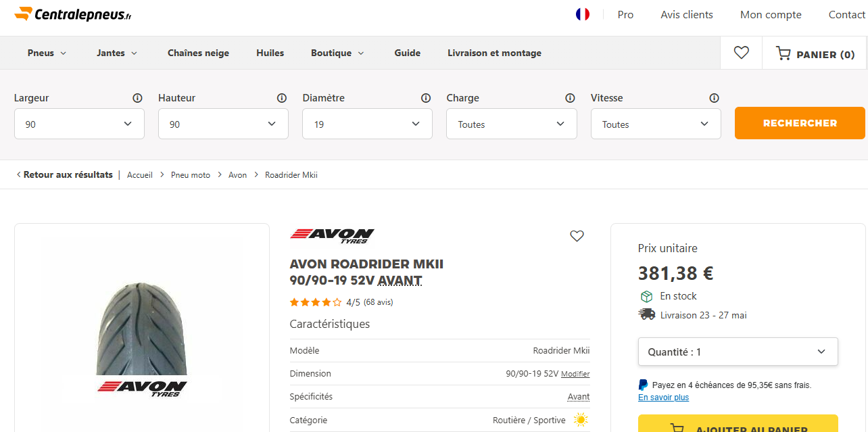Click the Avon Tyres brand logo above the title
This screenshot has height=432, width=868.
click(x=332, y=235)
